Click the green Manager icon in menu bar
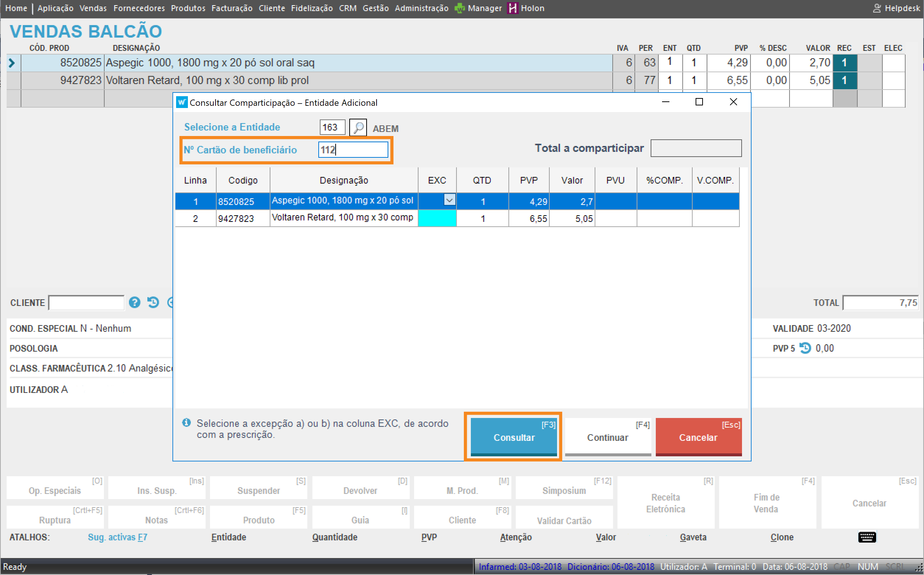924x575 pixels. click(x=459, y=8)
